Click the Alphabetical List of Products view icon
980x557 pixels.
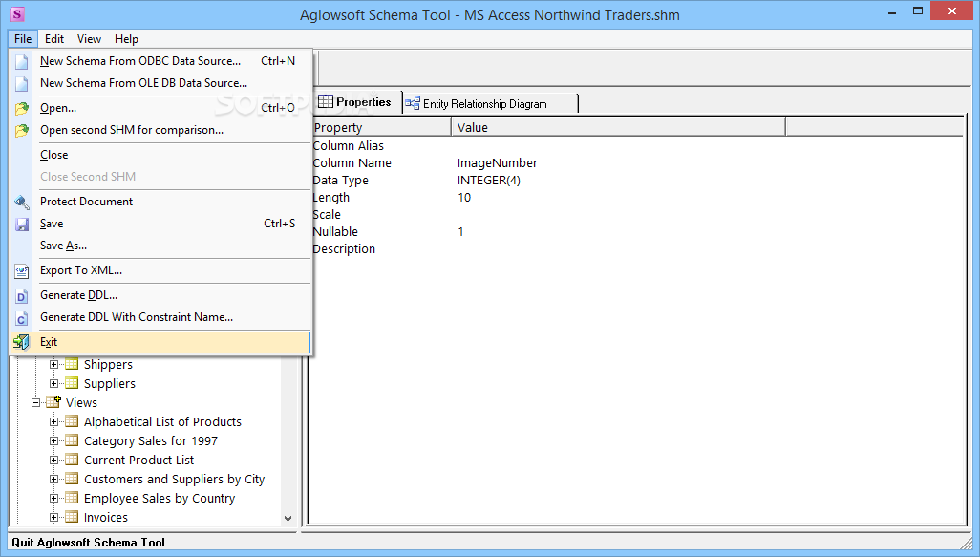pos(72,421)
